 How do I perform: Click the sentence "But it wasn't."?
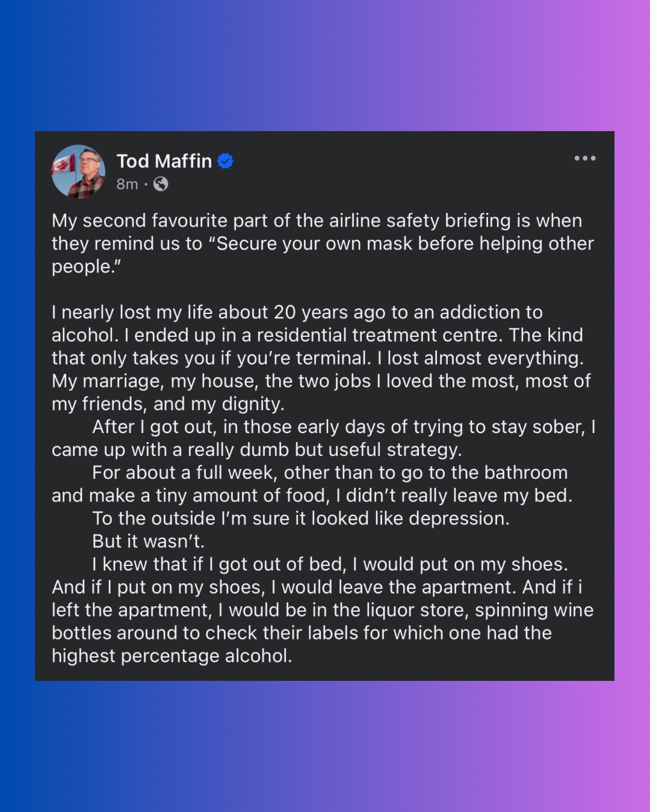click(x=148, y=541)
